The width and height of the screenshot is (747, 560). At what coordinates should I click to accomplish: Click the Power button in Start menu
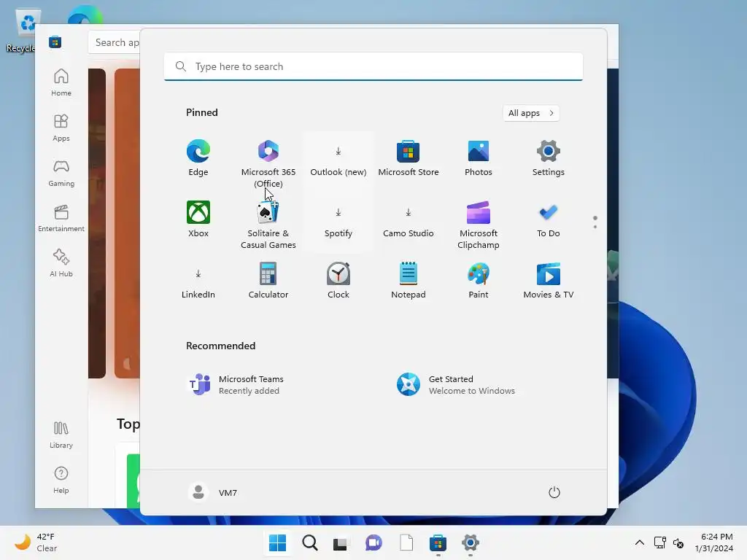554,492
